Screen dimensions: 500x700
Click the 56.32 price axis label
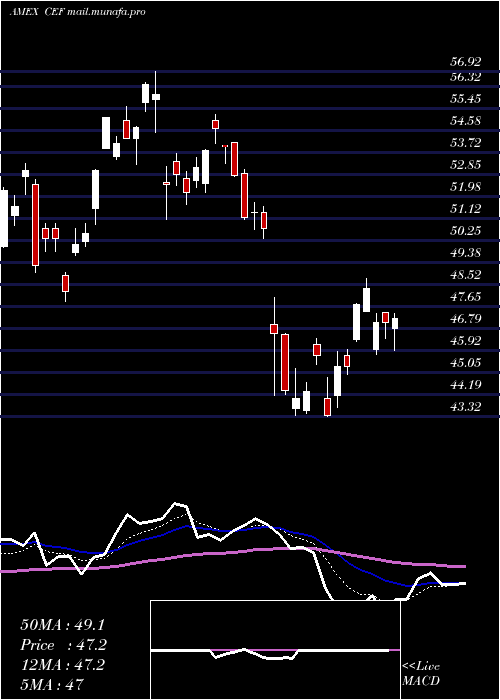[x=465, y=77]
